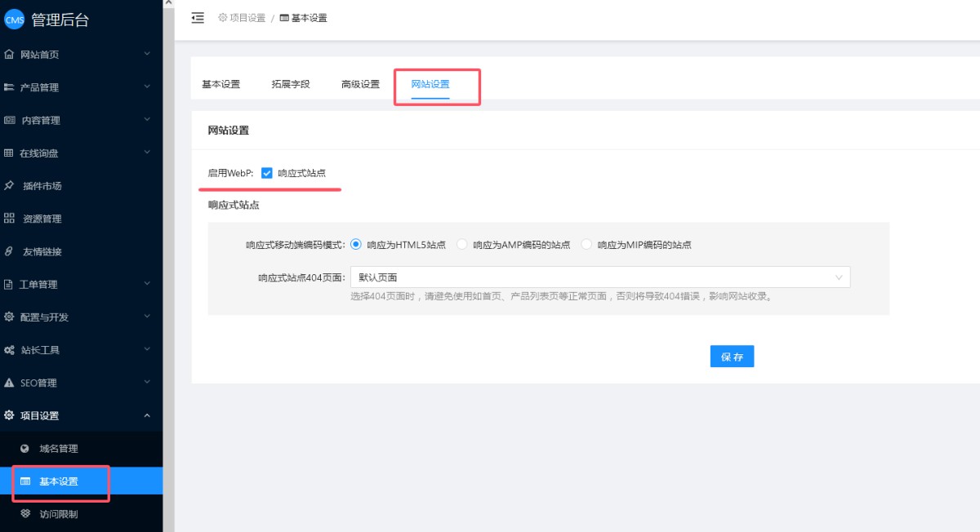Click the SEO管理 warning triangle icon

pos(9,383)
